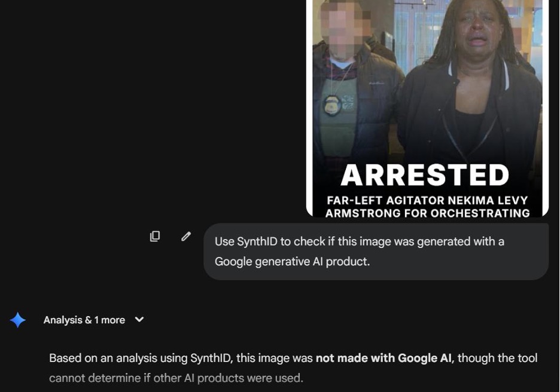Viewport: 560px width, 392px height.
Task: Expand the chevron beside Analysis & 1 more
Action: pyautogui.click(x=139, y=320)
